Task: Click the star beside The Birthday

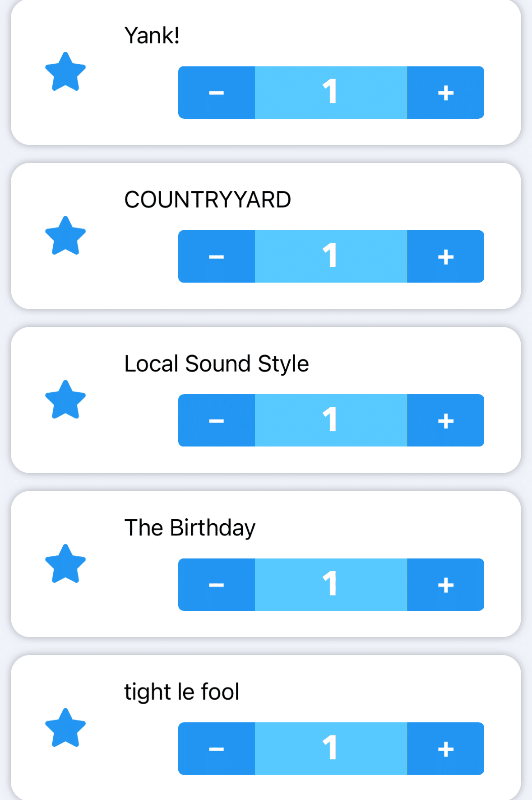Action: tap(65, 564)
